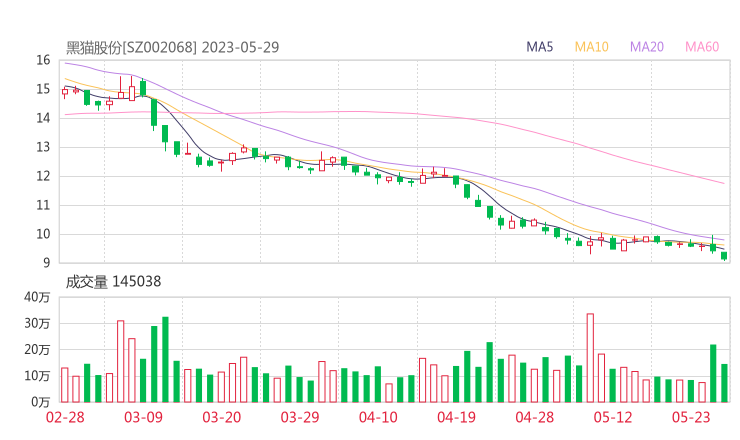This screenshot has width=740, height=440.
Task: Click the 02-28 date axis label
Action: click(65, 417)
